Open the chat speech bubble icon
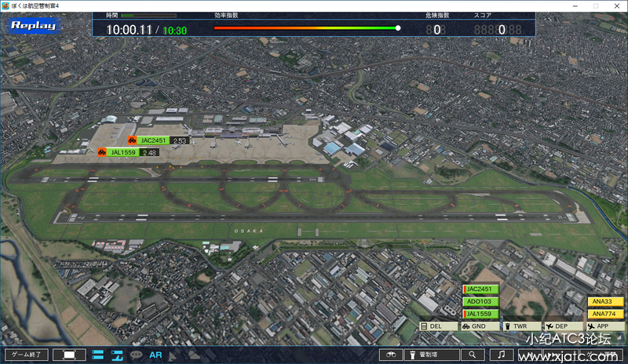Viewport: 628px width, 364px height. tap(136, 355)
